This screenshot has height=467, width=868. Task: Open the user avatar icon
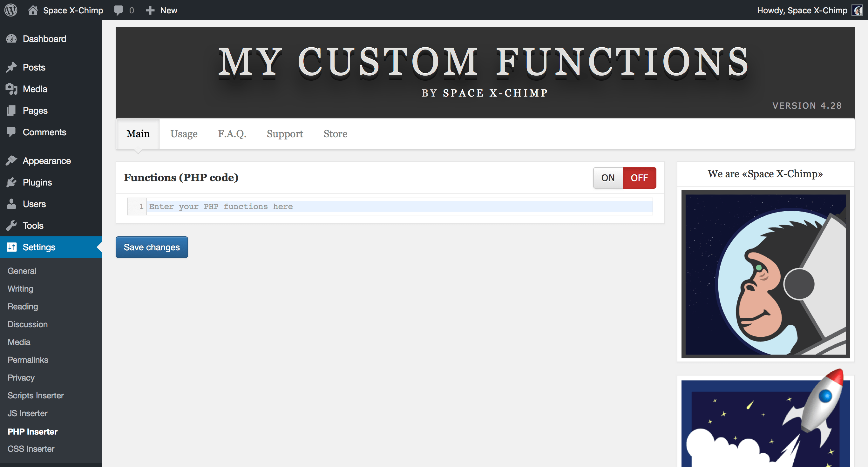pos(858,10)
